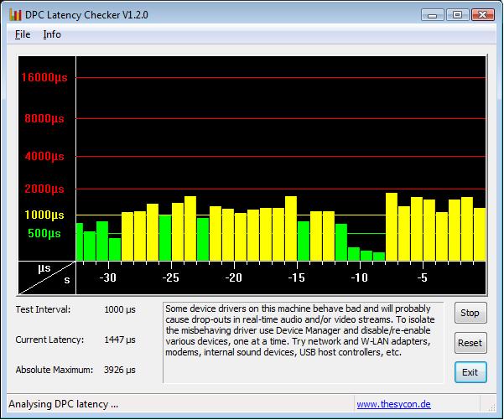Open the Info menu

click(52, 34)
